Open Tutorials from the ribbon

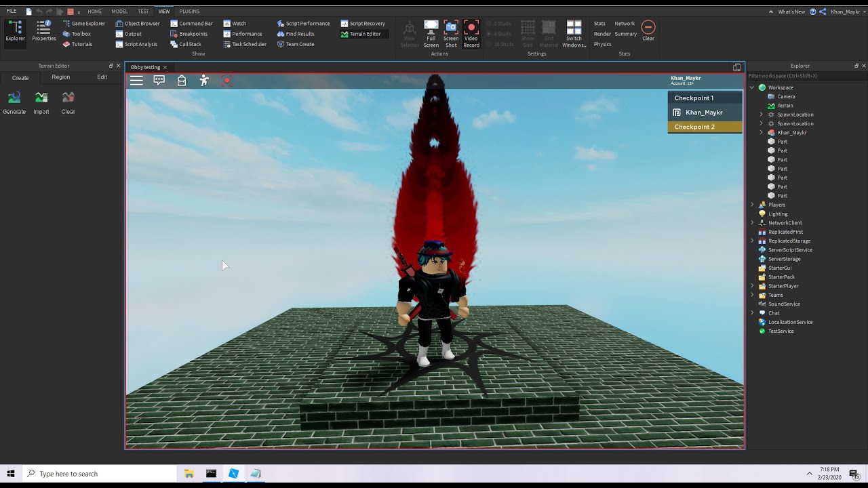pos(77,44)
